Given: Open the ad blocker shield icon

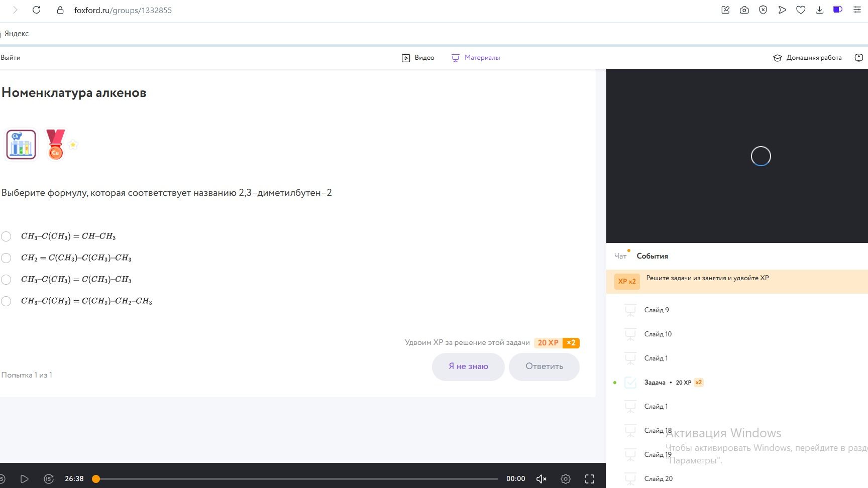Looking at the screenshot, I should 763,10.
